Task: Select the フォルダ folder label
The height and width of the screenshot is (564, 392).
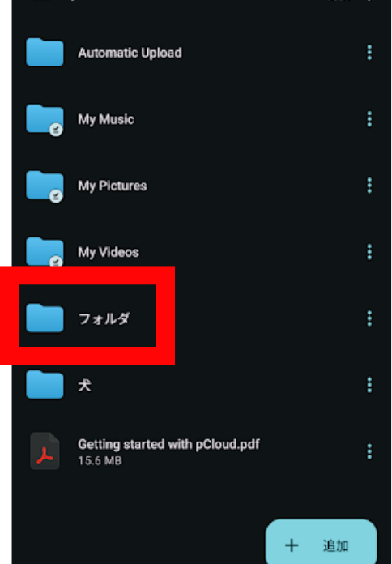Action: pos(104,318)
